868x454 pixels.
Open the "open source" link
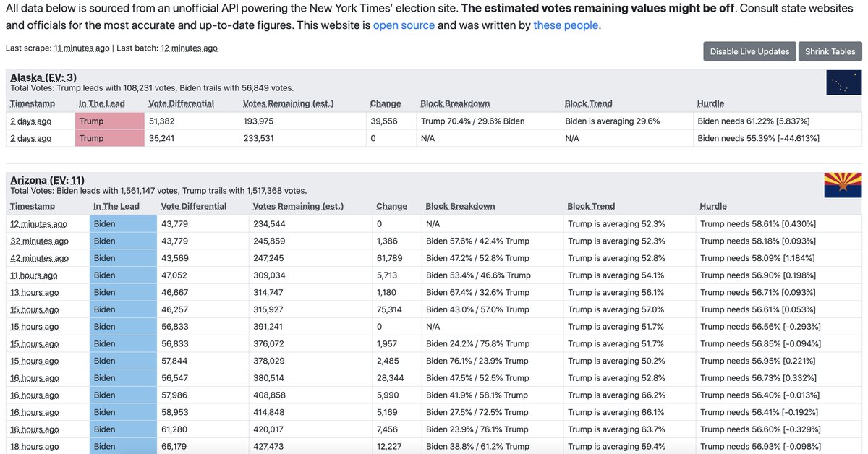[x=404, y=24]
